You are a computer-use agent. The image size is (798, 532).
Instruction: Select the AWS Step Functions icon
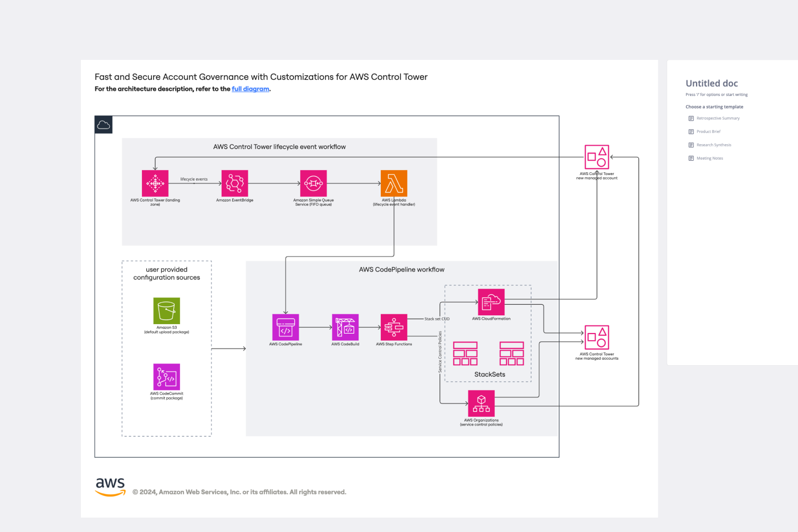click(394, 328)
